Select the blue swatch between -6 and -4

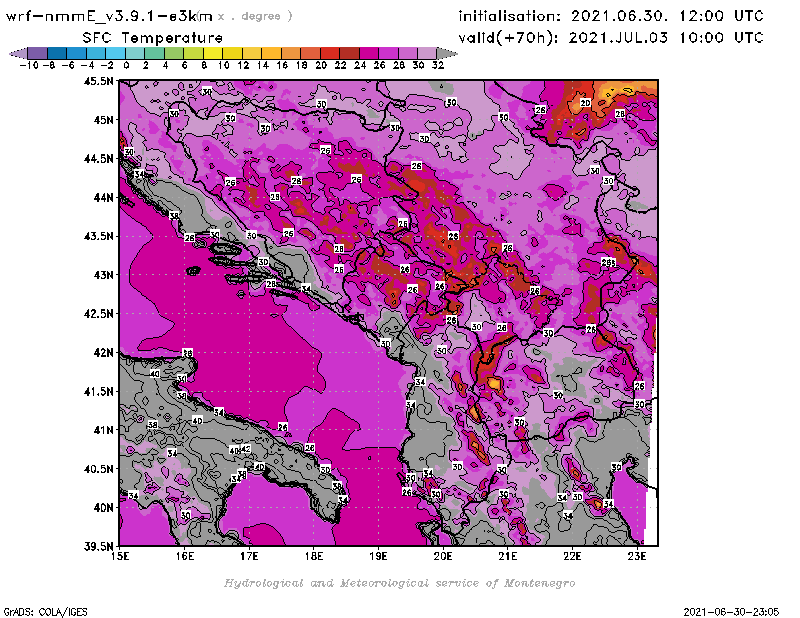point(77,53)
